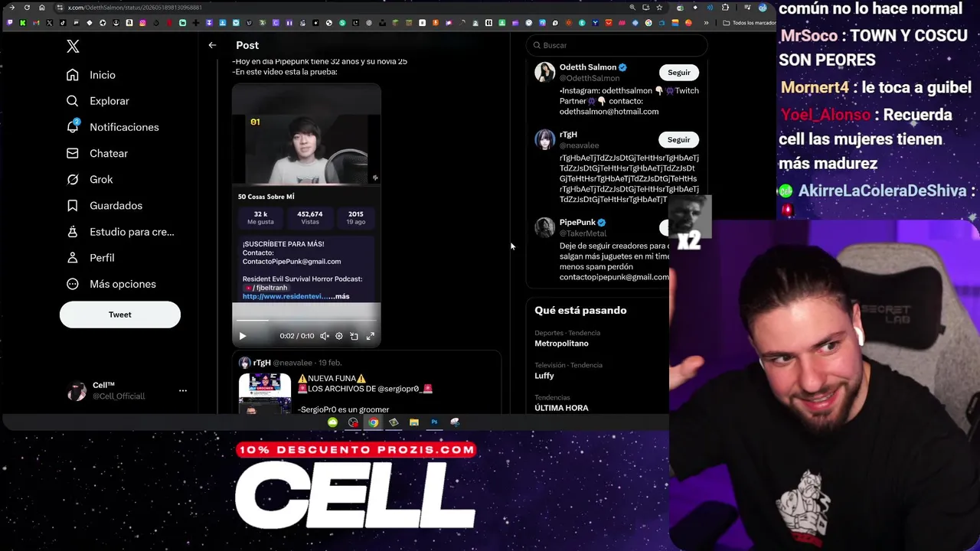
Task: Open Chatear messages
Action: click(x=97, y=153)
